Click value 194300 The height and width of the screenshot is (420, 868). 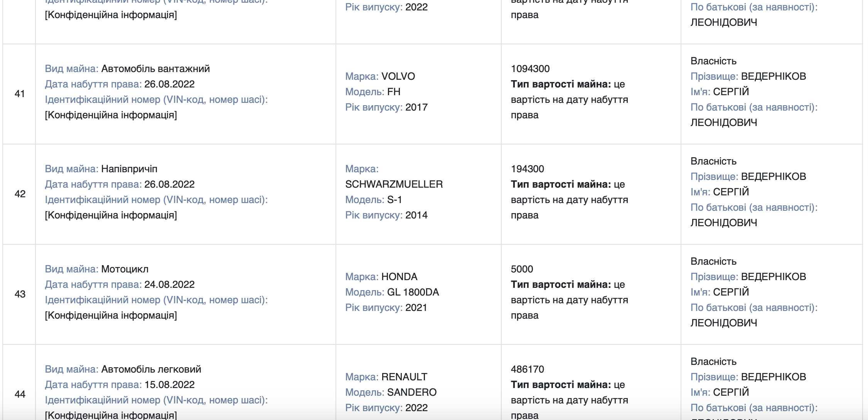coord(528,169)
